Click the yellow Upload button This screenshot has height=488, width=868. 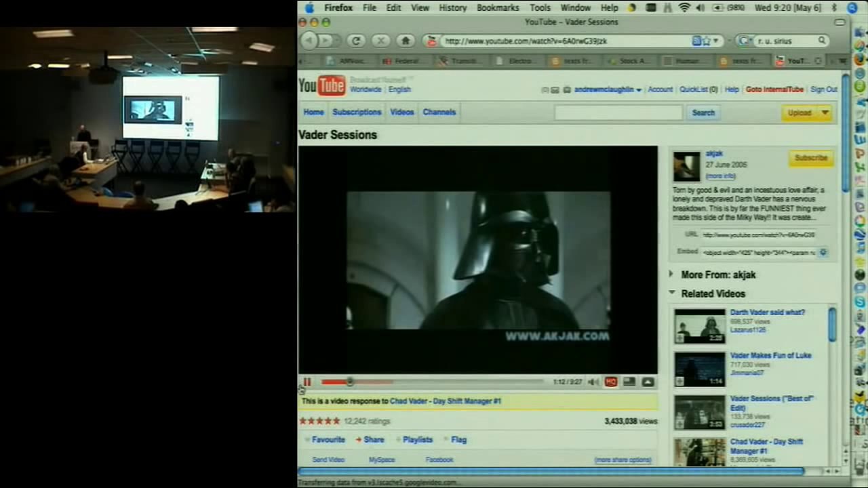[x=800, y=113]
